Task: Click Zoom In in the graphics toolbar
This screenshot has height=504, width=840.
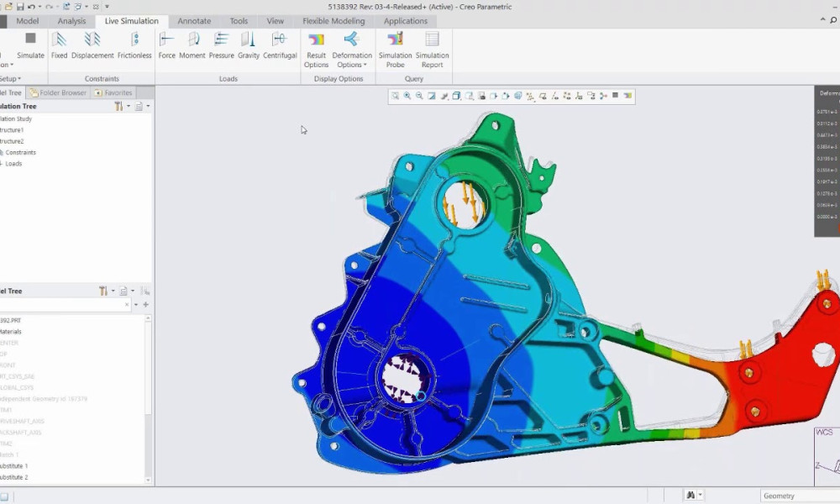Action: click(407, 96)
